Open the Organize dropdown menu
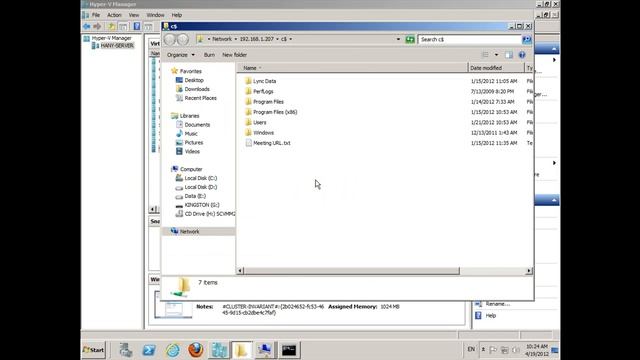The width and height of the screenshot is (640, 360). click(180, 55)
